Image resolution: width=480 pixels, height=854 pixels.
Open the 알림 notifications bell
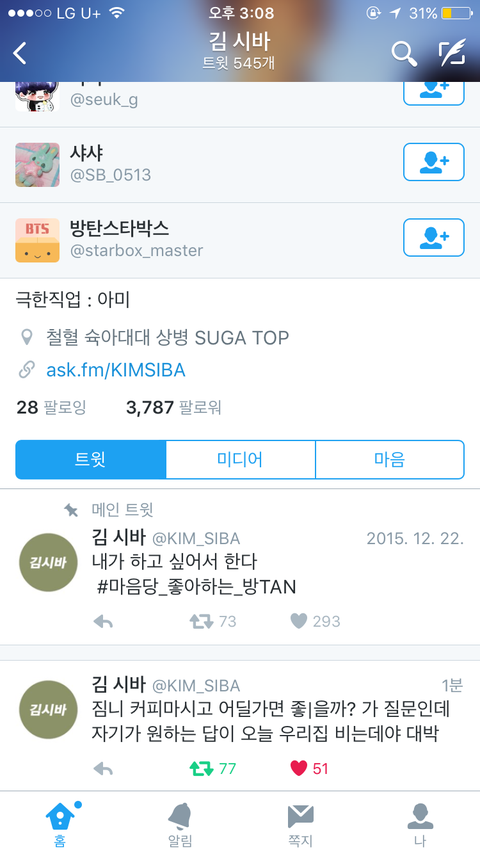point(180,825)
